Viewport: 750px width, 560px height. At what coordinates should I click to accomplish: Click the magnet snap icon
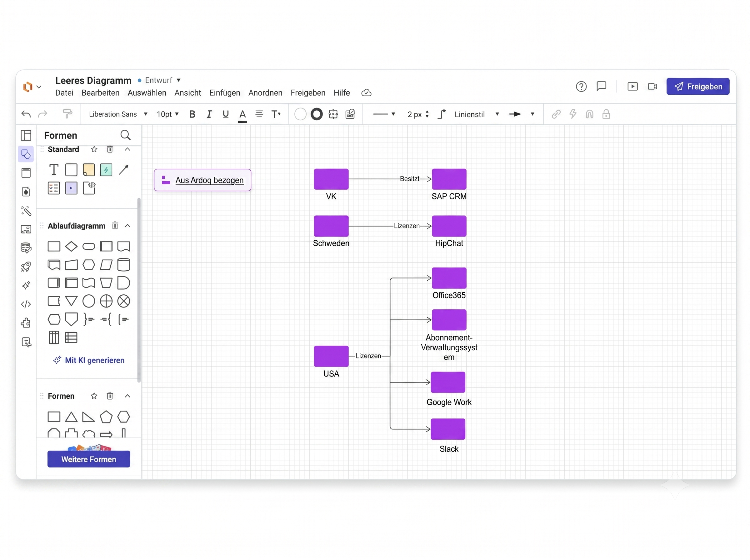(590, 114)
